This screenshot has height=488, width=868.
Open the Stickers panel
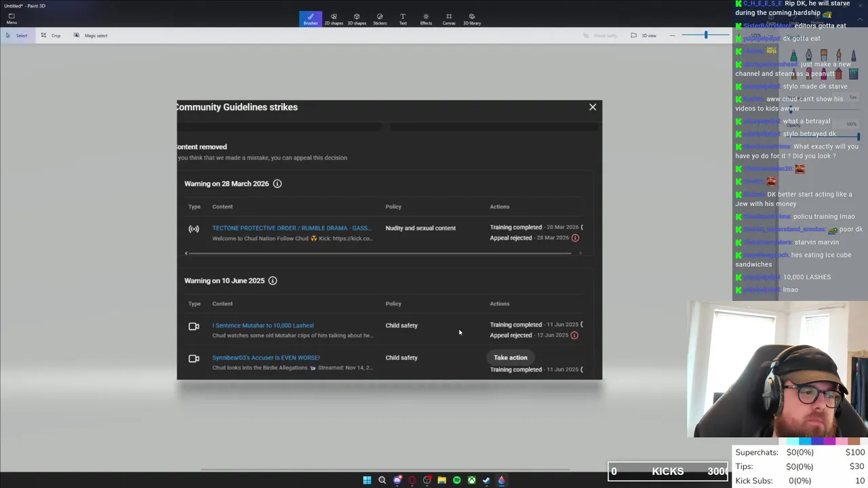click(380, 19)
